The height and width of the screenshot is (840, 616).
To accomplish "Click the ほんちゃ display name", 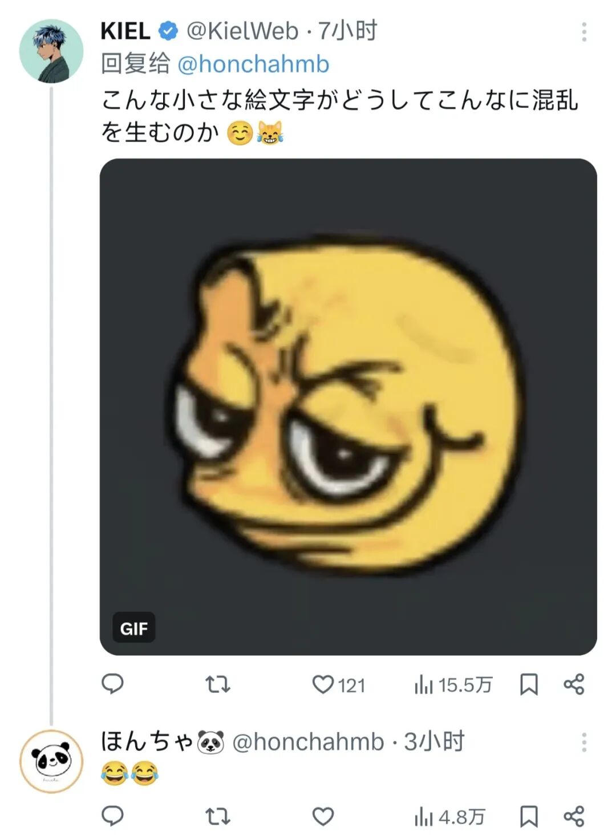I will (x=147, y=741).
